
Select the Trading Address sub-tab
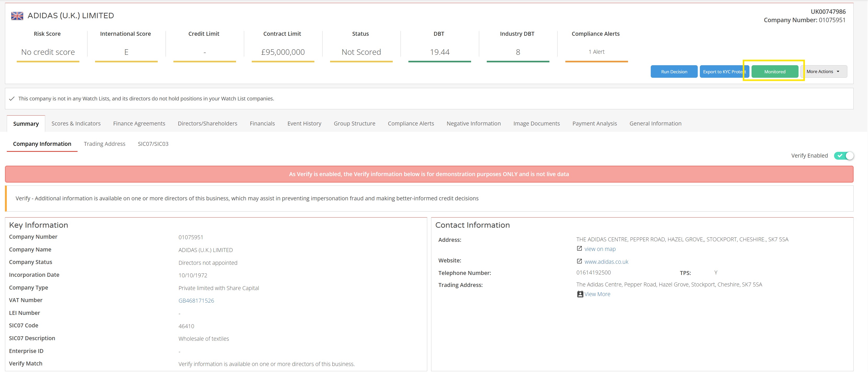point(104,144)
